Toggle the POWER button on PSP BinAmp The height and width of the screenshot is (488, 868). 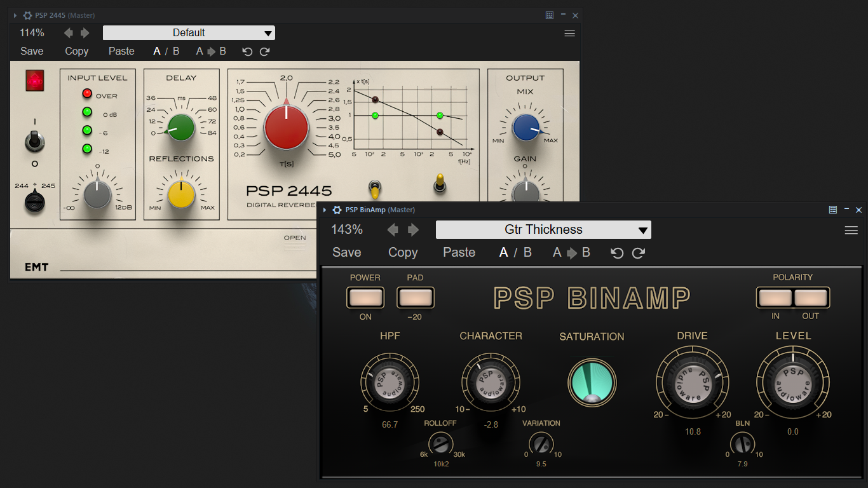point(365,297)
